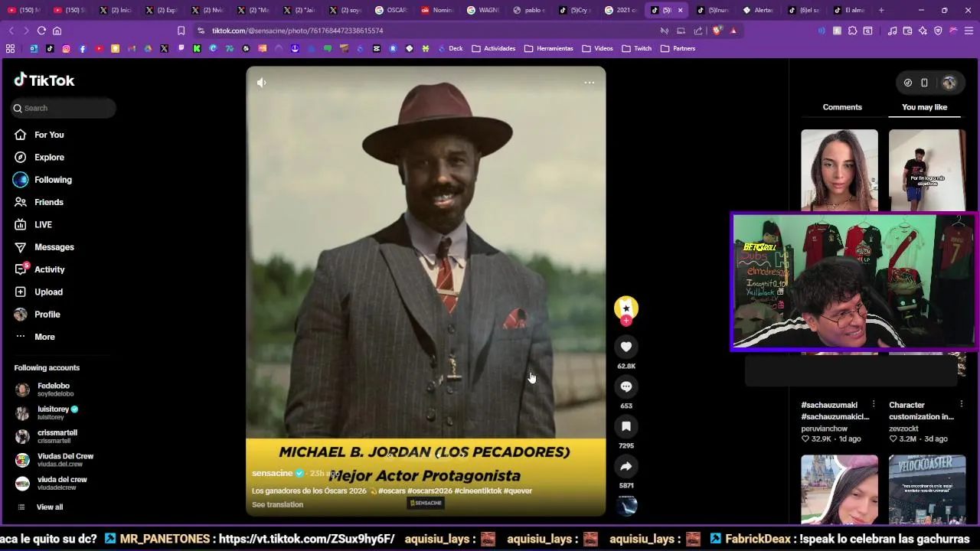The height and width of the screenshot is (551, 980).
Task: Open the Twitch bookmarks folder
Action: click(x=636, y=48)
